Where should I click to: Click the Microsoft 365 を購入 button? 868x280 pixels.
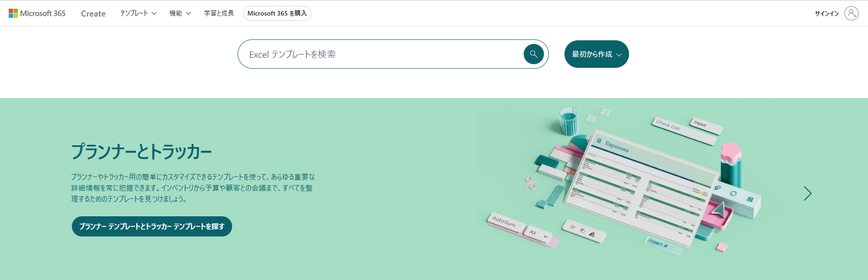(x=277, y=13)
